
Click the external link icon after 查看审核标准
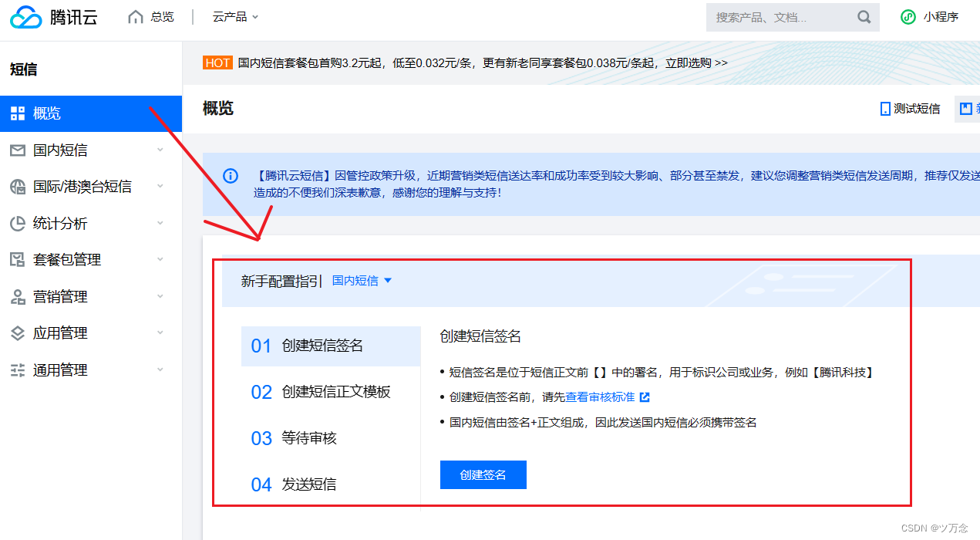(645, 397)
